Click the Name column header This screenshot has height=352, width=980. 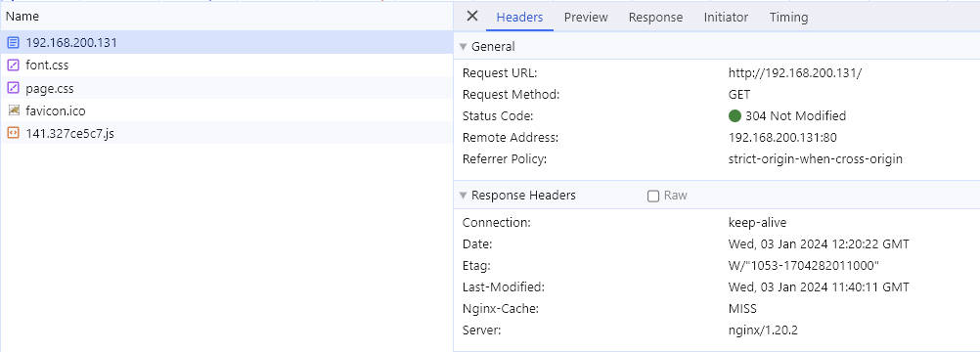22,17
